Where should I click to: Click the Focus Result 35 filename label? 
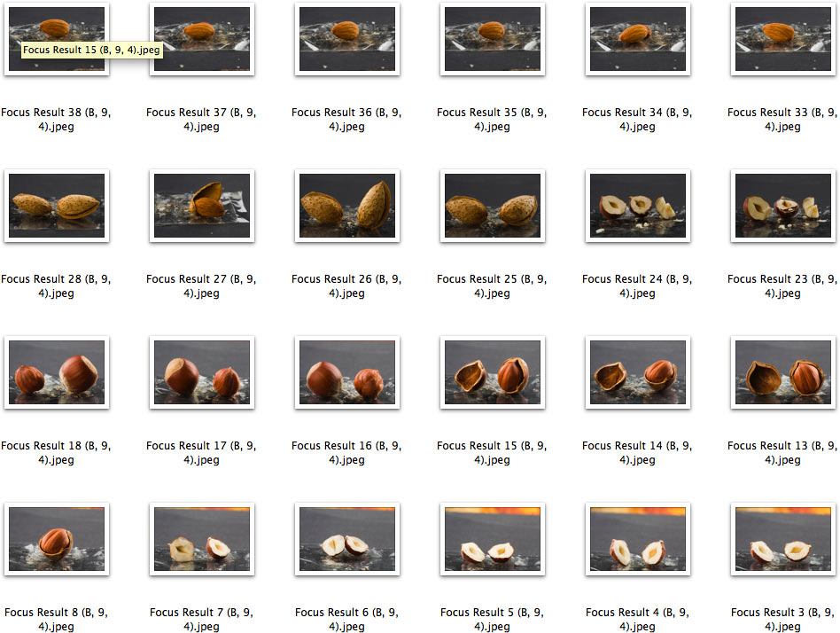pos(492,120)
